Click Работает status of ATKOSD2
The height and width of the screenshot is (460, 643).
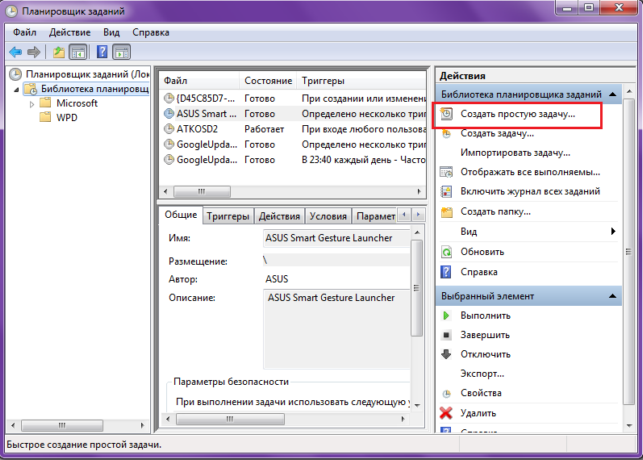[264, 129]
